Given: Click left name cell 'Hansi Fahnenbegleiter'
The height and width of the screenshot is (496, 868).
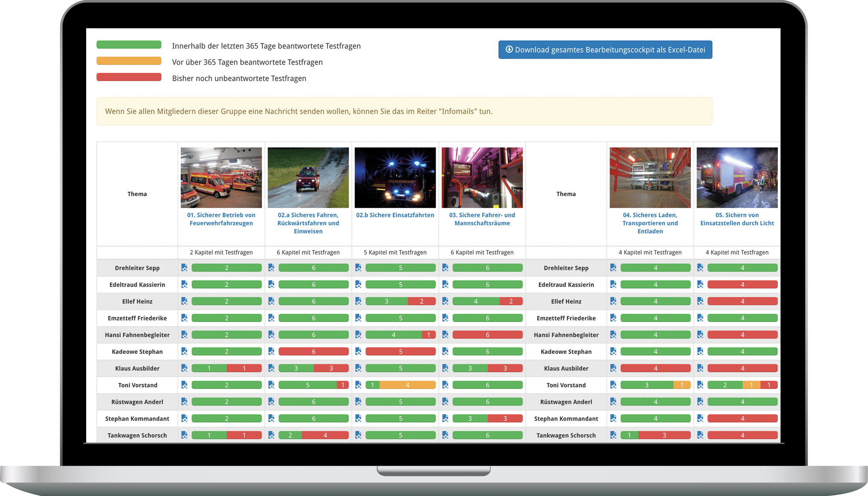Looking at the screenshot, I should tap(137, 335).
